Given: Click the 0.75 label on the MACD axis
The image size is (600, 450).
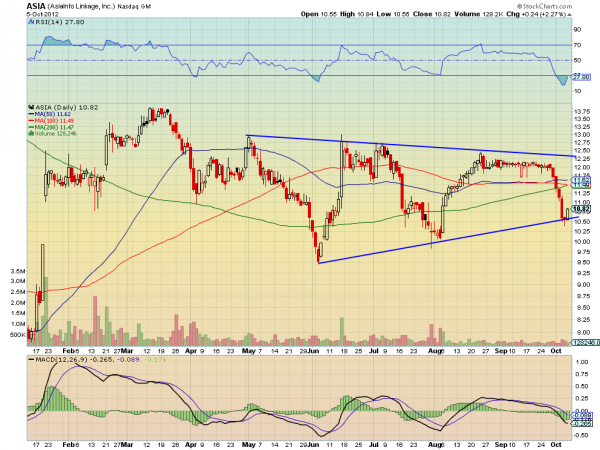Looking at the screenshot, I should click(x=582, y=374).
